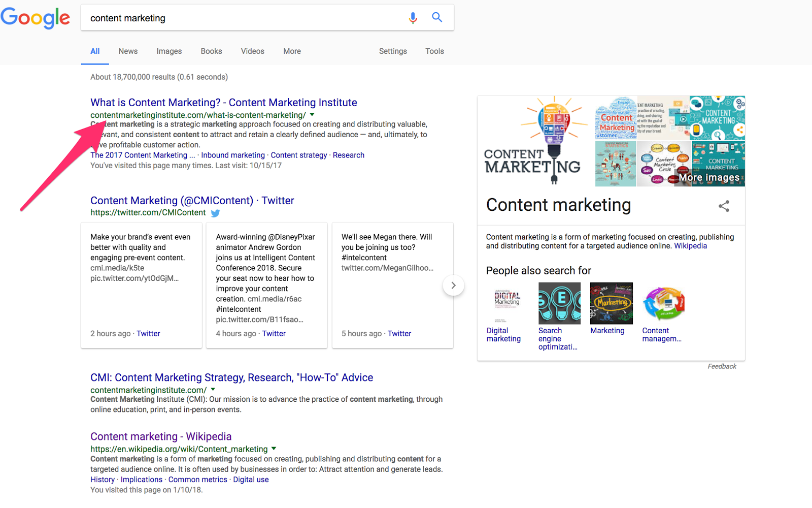Viewport: 812px width, 508px height.
Task: Open dropdown arrow beside contentmarketinginstitute.com/ URL
Action: coord(213,390)
